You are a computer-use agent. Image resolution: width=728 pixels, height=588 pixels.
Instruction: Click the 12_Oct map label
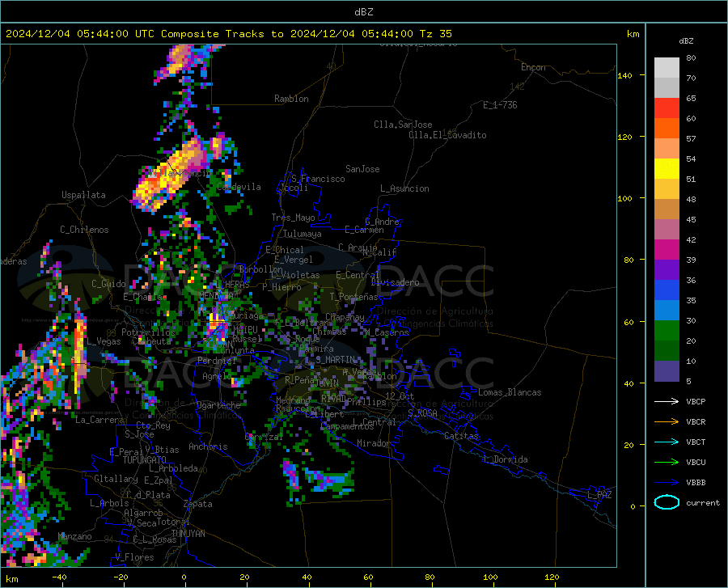(400, 396)
